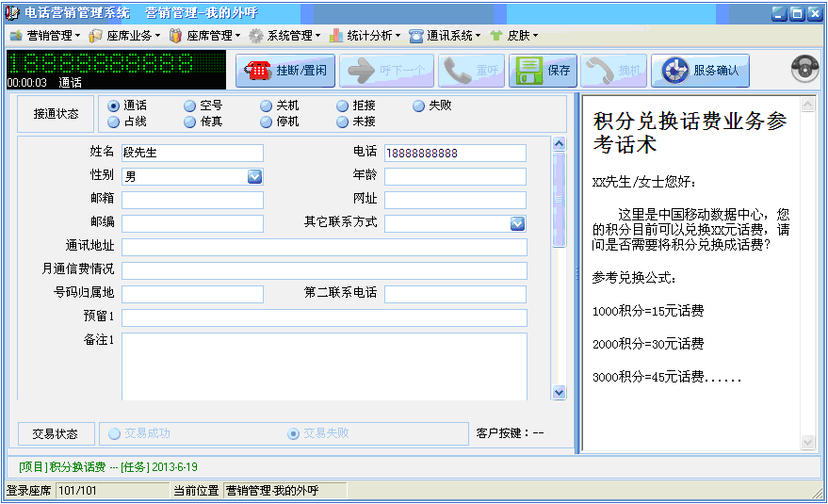Screen dimensions: 828x504
Task: Choose the 拒接 radio button
Action: (x=343, y=106)
